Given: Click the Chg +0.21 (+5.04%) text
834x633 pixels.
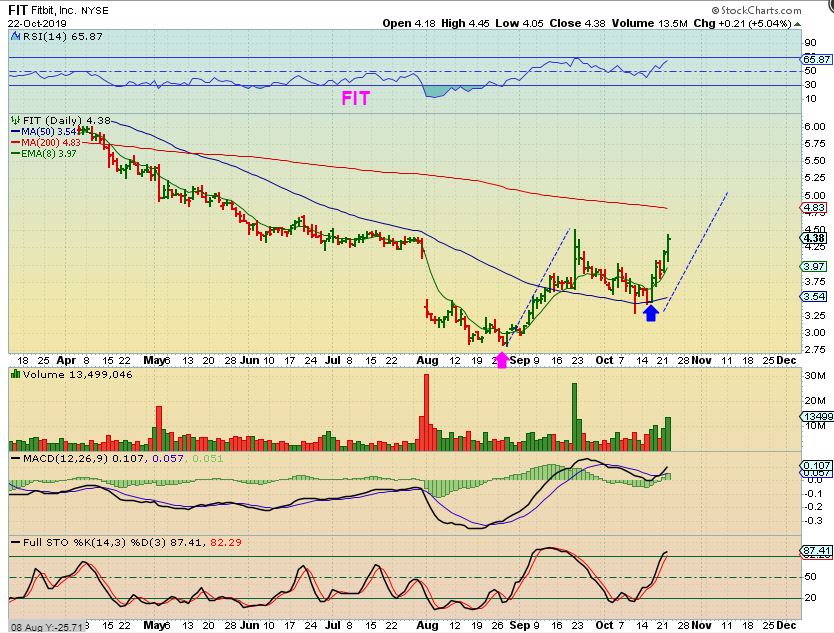Looking at the screenshot, I should [743, 23].
